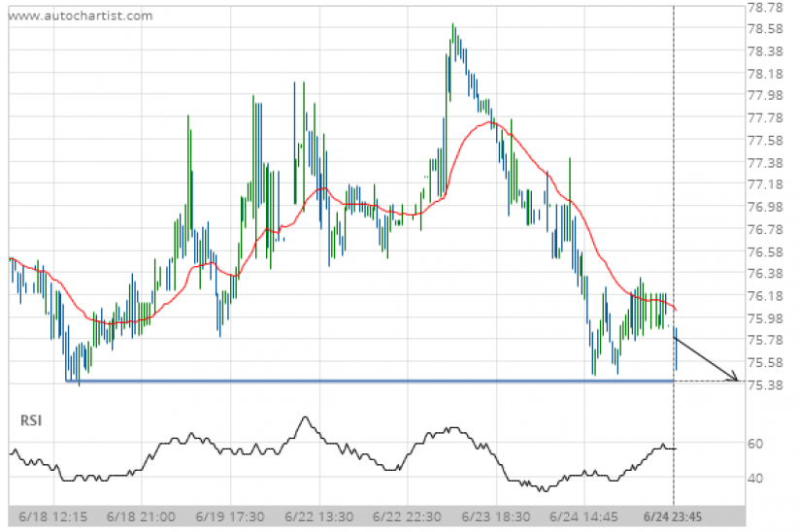Click the RSI 60 level label

(x=755, y=444)
